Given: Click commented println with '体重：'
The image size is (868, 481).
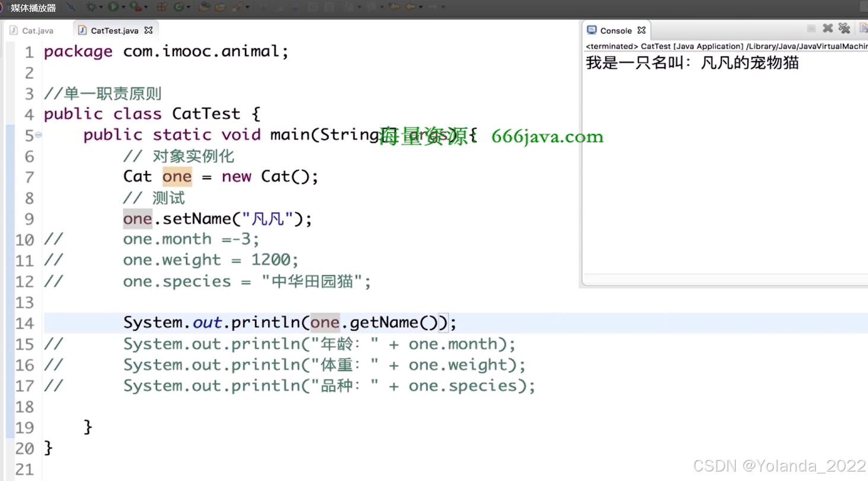Looking at the screenshot, I should pyautogui.click(x=325, y=365).
